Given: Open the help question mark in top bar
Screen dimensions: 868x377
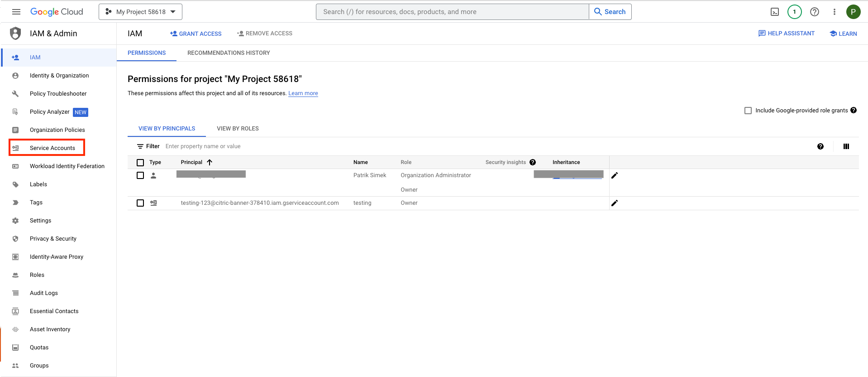Looking at the screenshot, I should (x=814, y=12).
